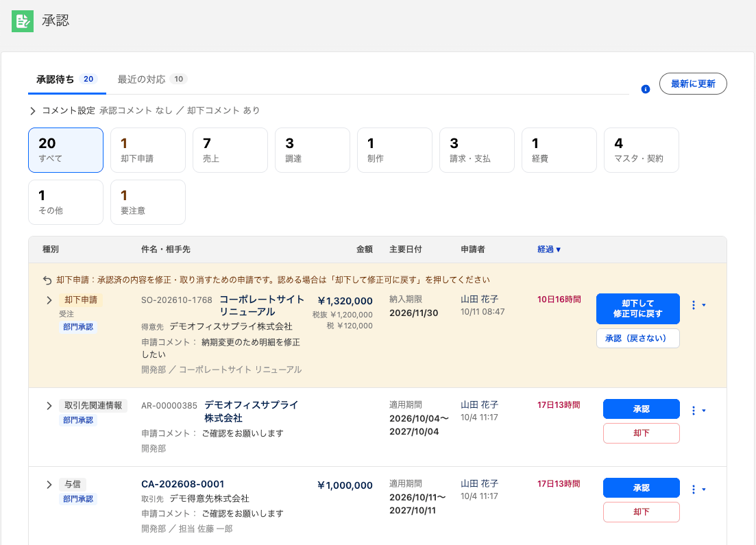Screen dimensions: 756x545
Task: Open the CA-202608-0001 link
Action: [183, 484]
